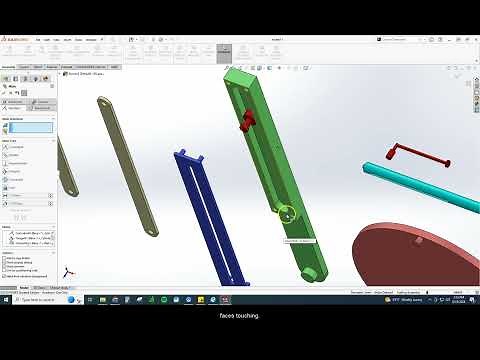Open the DimXpertManager tab icon

coord(36,79)
